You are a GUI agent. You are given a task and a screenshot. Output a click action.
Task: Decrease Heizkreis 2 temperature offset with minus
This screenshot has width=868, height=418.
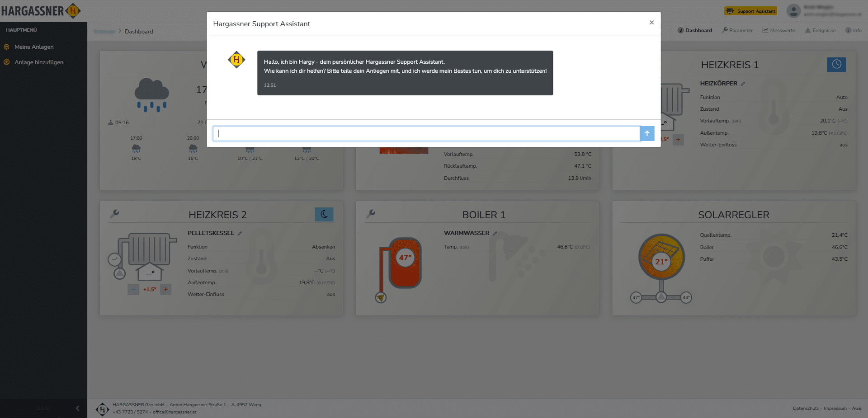coord(133,289)
